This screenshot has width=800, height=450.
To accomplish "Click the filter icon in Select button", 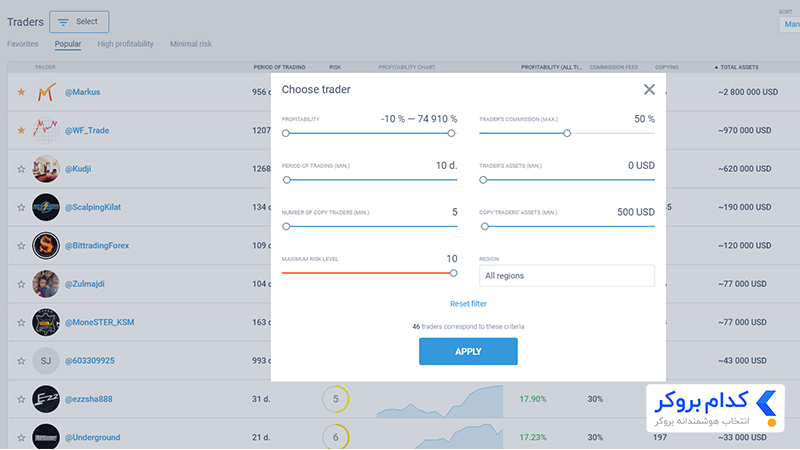I will click(63, 22).
